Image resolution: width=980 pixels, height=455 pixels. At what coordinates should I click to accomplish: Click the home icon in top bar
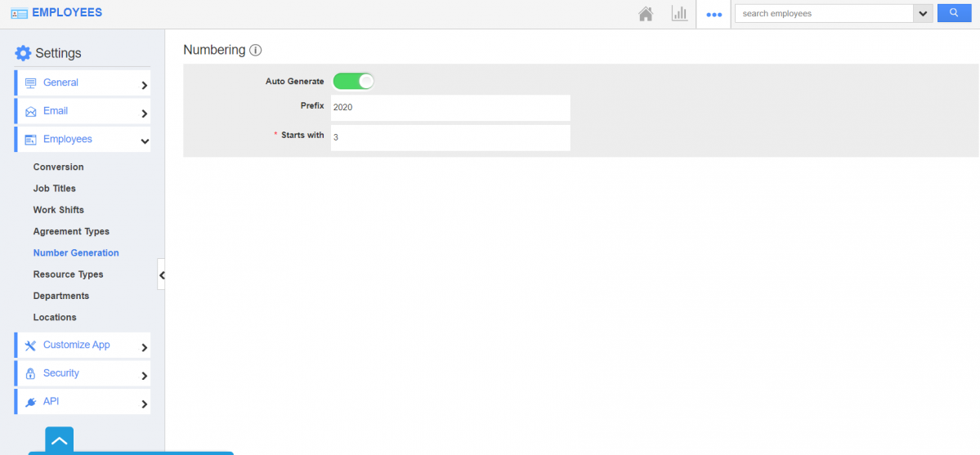click(646, 14)
